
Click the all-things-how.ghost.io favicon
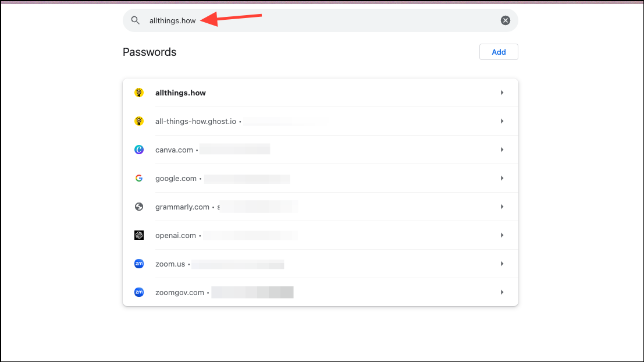coord(139,121)
